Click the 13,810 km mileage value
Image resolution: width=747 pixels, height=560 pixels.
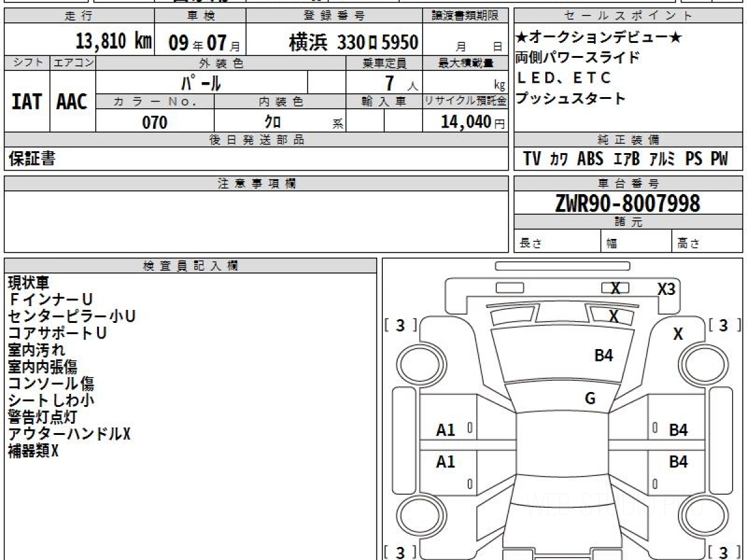tap(113, 42)
